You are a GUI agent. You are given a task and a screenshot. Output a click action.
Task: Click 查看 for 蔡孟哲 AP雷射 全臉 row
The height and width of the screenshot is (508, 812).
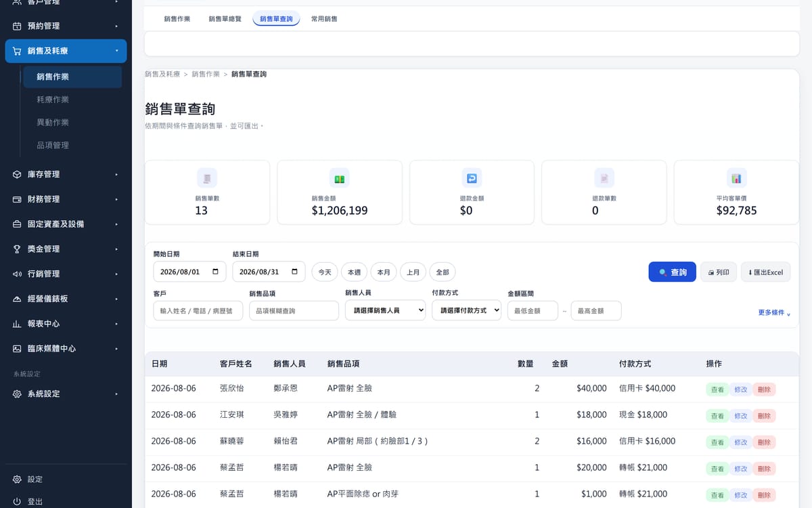[717, 469]
